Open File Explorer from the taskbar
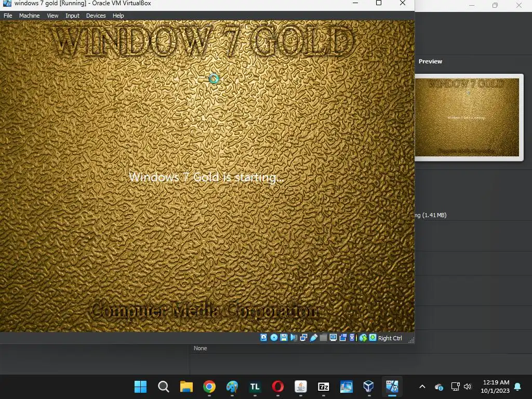Screen dimensions: 532x399 click(x=187, y=387)
